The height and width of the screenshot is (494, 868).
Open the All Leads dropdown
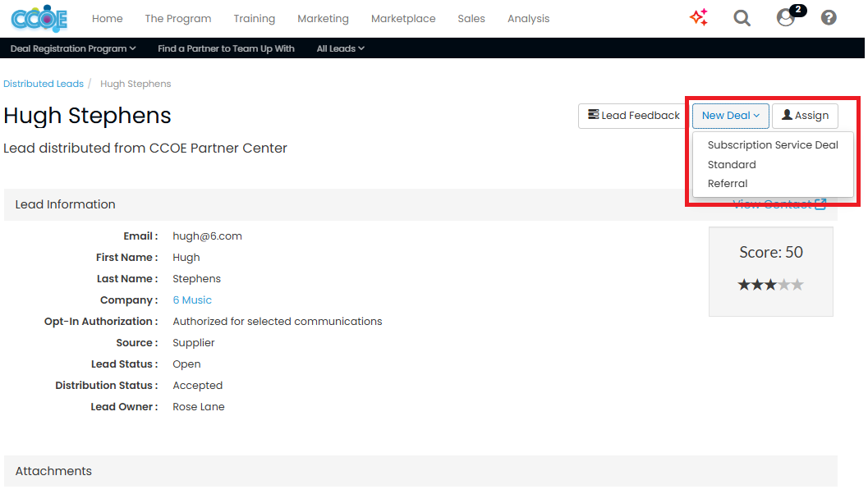340,48
